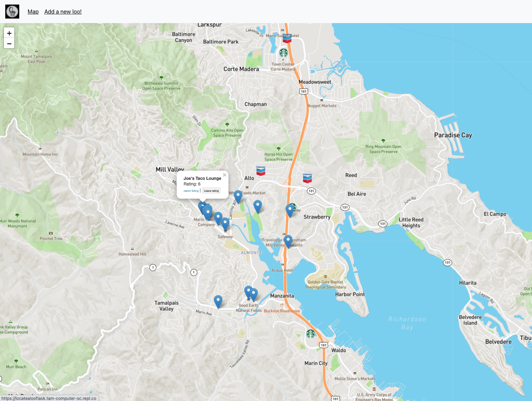
Task: Open the Map page link
Action: pos(33,12)
